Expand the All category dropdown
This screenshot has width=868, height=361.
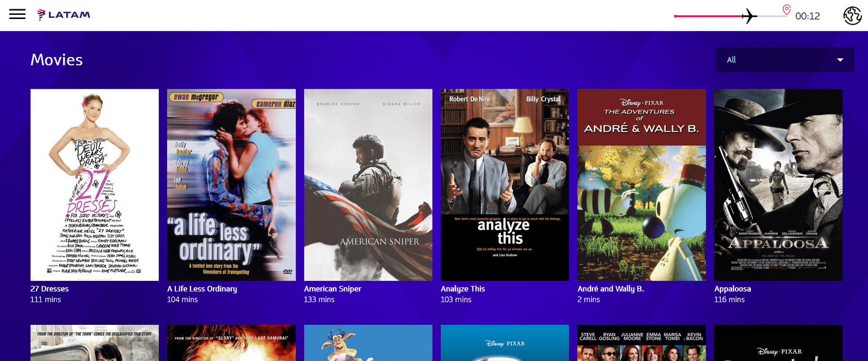[x=784, y=60]
